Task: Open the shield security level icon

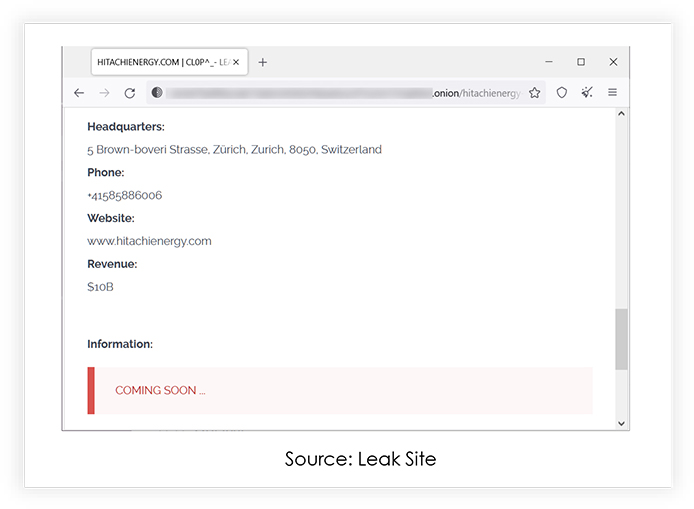Action: [x=562, y=93]
